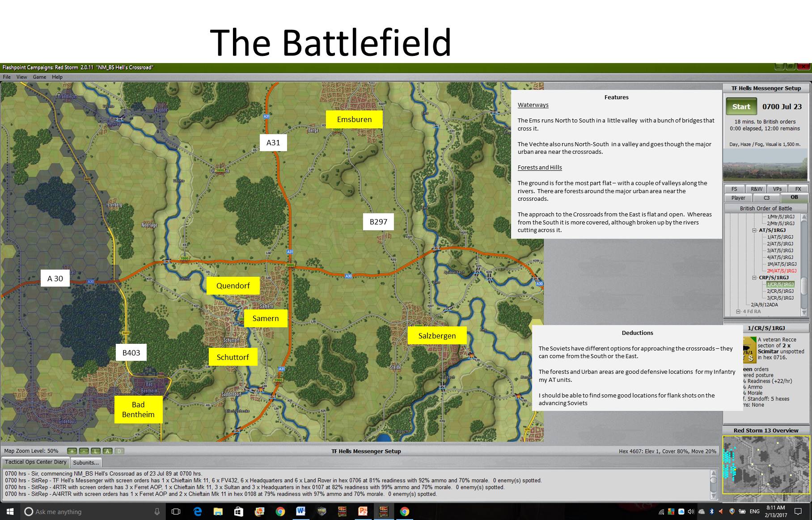This screenshot has height=520, width=812.
Task: Open the Game menu
Action: pyautogui.click(x=39, y=77)
